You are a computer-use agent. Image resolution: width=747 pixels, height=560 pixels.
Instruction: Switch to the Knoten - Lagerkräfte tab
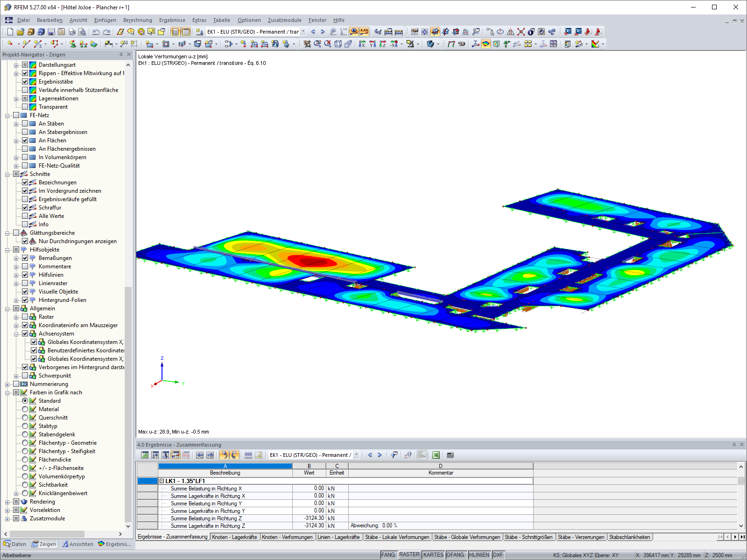(235, 537)
